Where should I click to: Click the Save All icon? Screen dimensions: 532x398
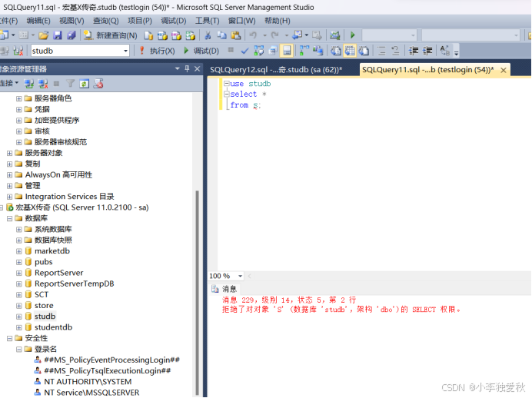coord(71,35)
